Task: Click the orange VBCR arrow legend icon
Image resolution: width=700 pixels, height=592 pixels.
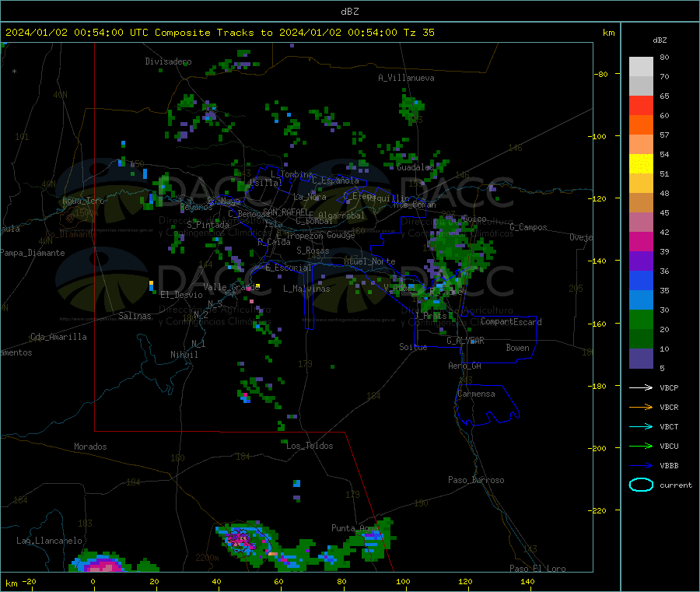Action: 641,407
